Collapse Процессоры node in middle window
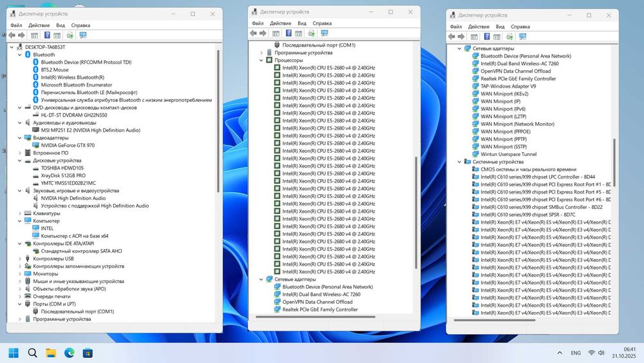644x363 pixels. pos(261,61)
